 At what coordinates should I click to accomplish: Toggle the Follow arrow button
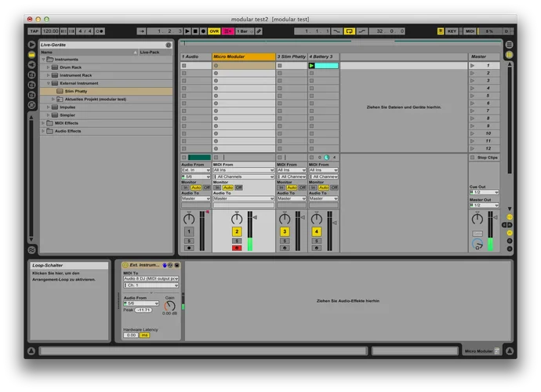[141, 31]
